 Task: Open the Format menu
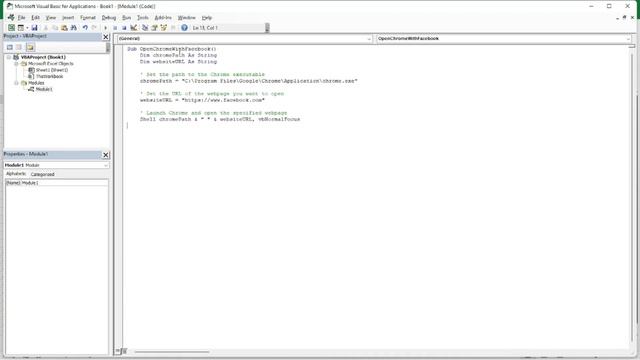(x=88, y=18)
